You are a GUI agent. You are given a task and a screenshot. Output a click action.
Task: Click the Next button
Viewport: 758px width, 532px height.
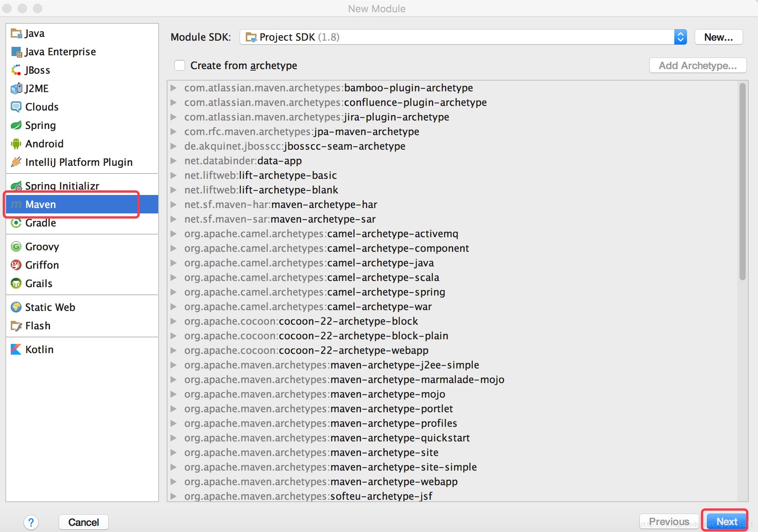[x=726, y=522]
